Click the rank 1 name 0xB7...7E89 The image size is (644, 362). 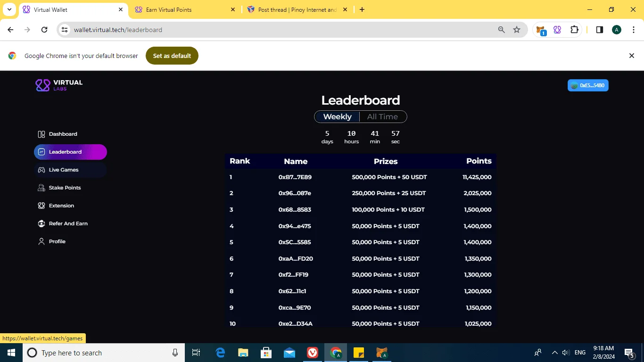pyautogui.click(x=295, y=177)
